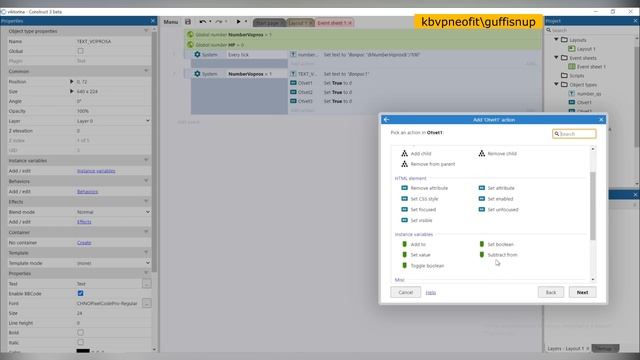Image resolution: width=640 pixels, height=360 pixels.
Task: Select the Add child action
Action: coord(416,153)
